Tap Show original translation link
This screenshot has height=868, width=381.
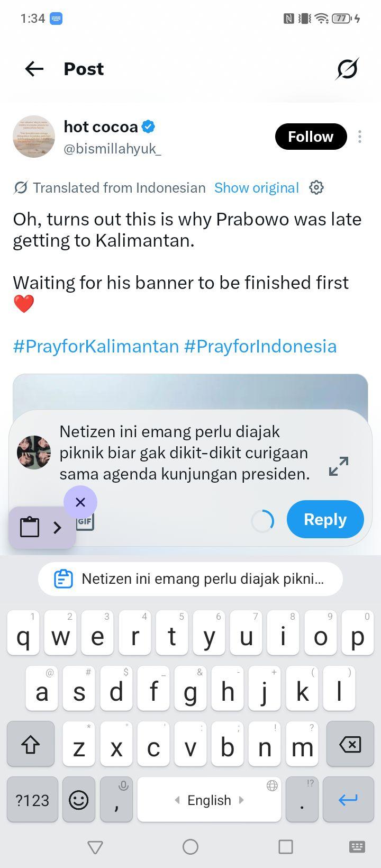257,188
